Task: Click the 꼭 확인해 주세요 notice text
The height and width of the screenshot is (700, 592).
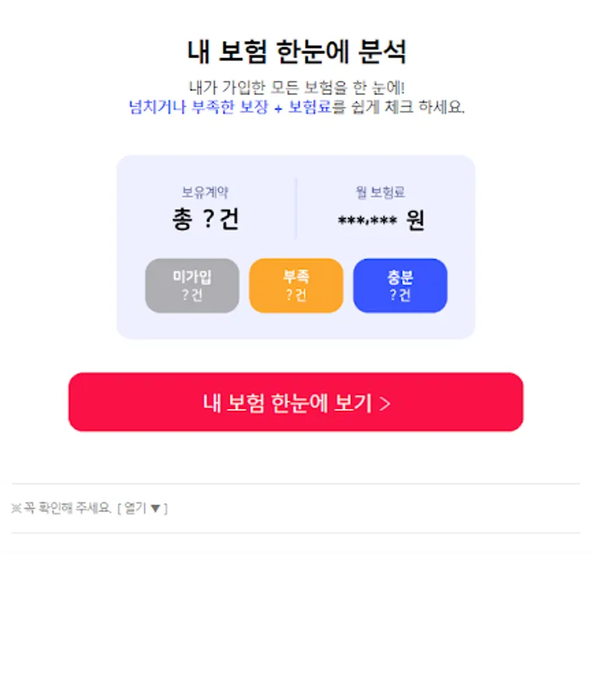Action: click(x=67, y=508)
